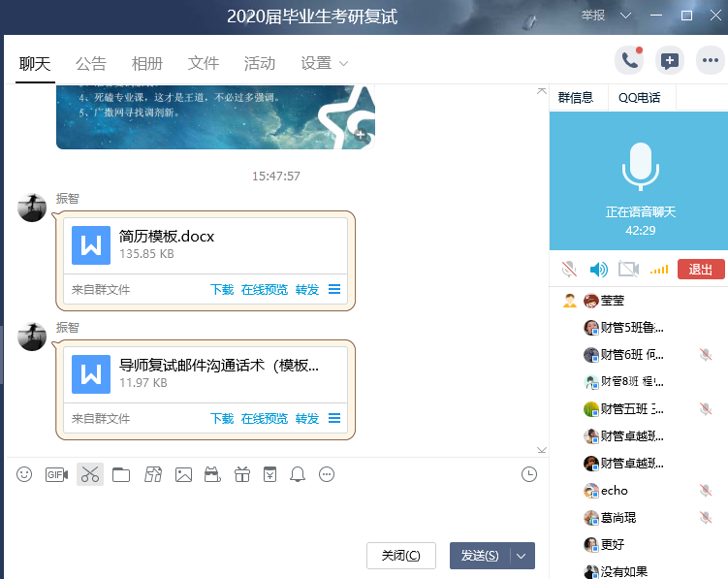Click the phone call icon at top

pyautogui.click(x=629, y=60)
